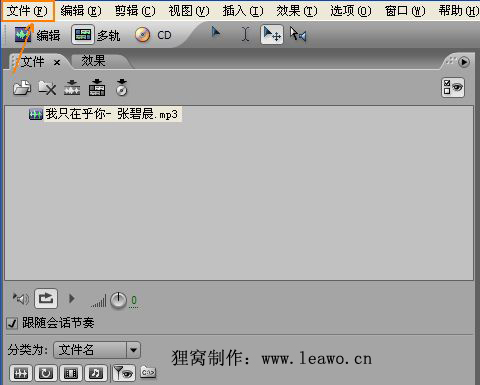480x385 pixels.
Task: Click the preview volume knob
Action: 118,300
